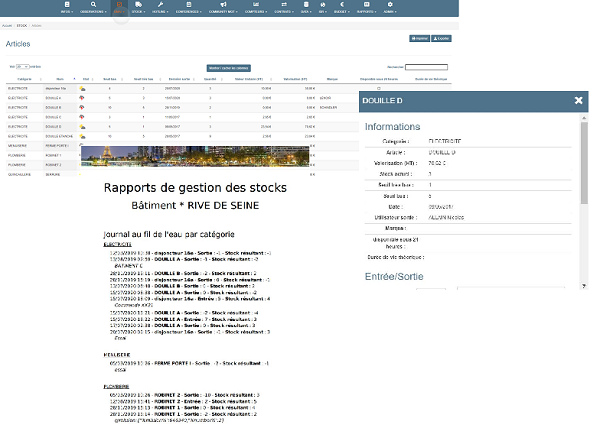Select the 'DOUILLE D' article name in the table

[53, 127]
